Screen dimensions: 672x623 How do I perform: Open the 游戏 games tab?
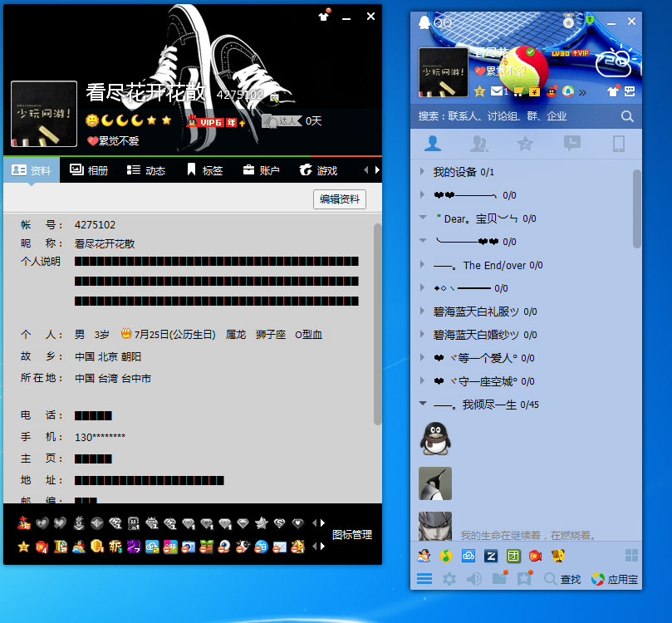(318, 170)
